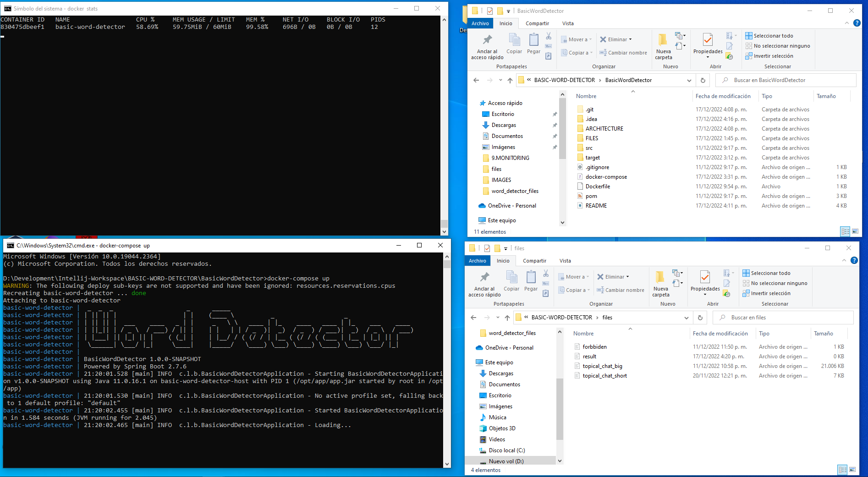This screenshot has height=477, width=868.
Task: Navigate back with the left arrow
Action: pos(476,80)
